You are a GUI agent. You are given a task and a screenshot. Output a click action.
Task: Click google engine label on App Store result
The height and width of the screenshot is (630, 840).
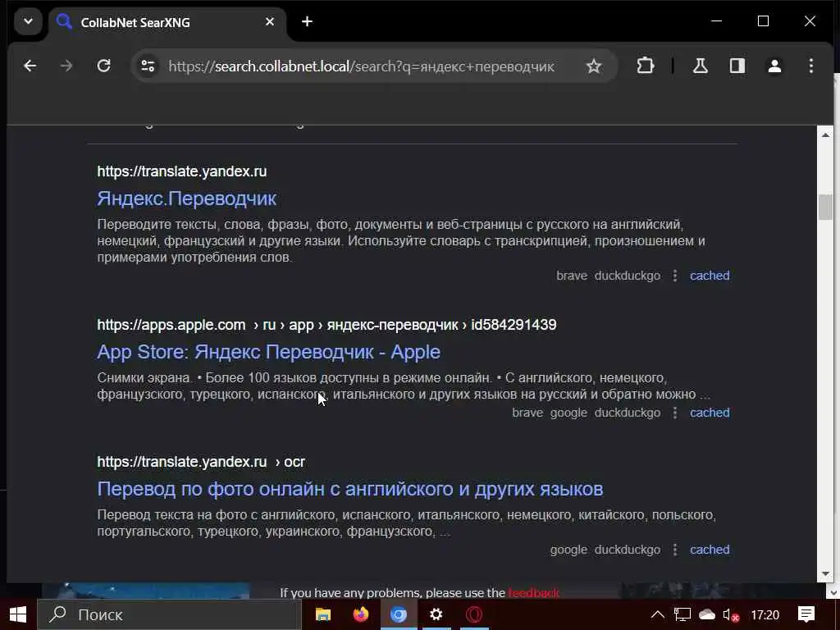568,413
